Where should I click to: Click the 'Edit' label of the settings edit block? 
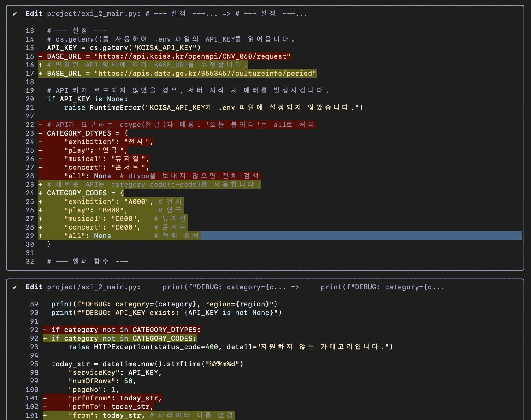[x=34, y=14]
